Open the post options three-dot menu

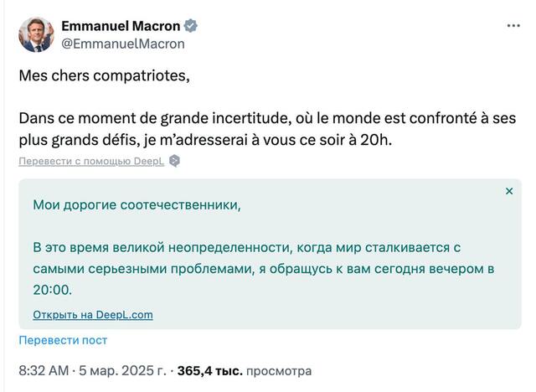click(513, 26)
